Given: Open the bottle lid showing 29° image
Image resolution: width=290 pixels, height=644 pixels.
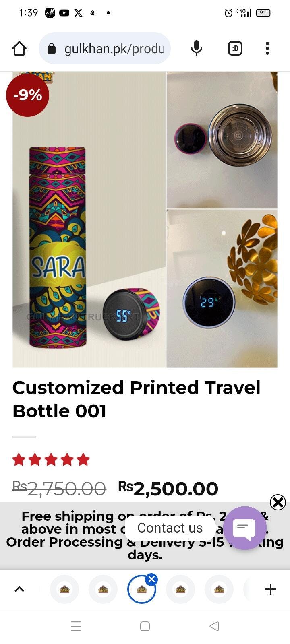Looking at the screenshot, I should pos(222,289).
